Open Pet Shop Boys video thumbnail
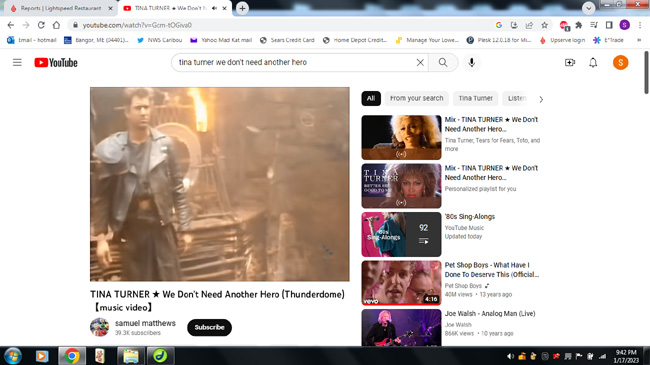650x365 pixels. pos(401,283)
